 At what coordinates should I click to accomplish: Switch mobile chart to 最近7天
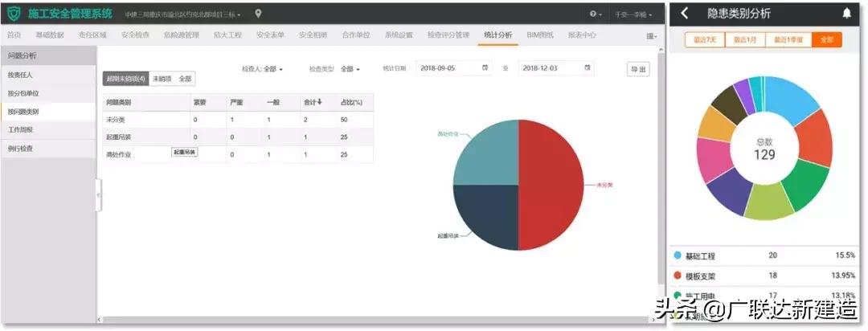click(x=706, y=40)
